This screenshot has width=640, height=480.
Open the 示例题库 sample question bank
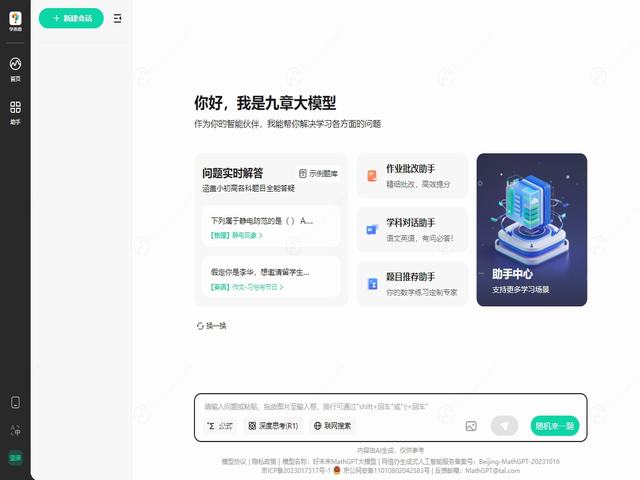pos(318,173)
